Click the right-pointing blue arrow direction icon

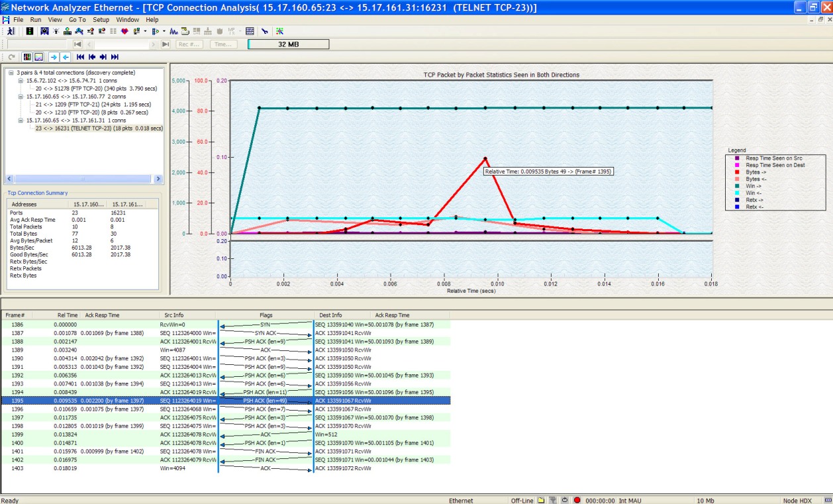point(54,57)
